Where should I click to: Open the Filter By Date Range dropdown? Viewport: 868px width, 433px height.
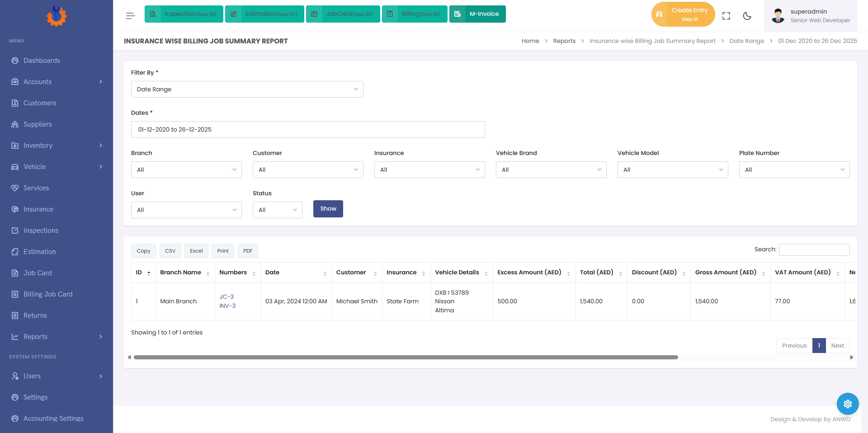[x=247, y=89]
